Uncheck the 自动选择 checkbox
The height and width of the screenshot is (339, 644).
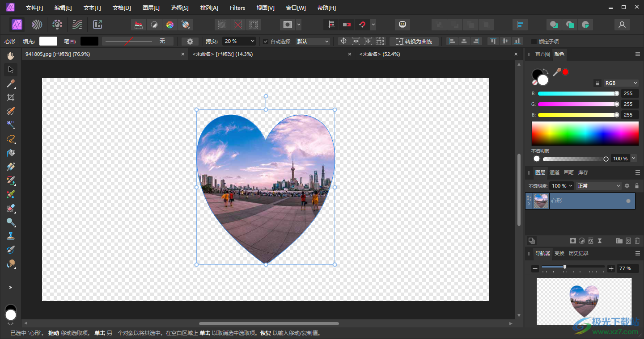tap(266, 42)
